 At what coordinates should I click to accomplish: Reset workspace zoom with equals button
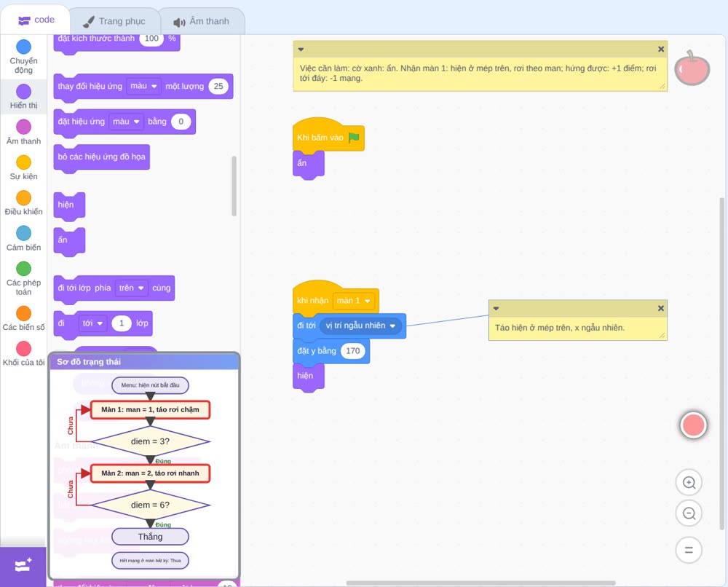tap(689, 550)
